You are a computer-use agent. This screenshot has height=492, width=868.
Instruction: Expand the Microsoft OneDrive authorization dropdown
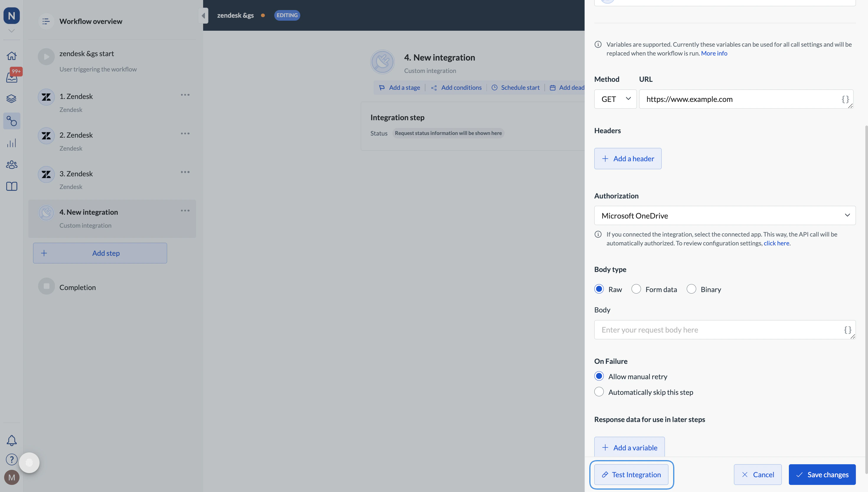[x=725, y=216]
